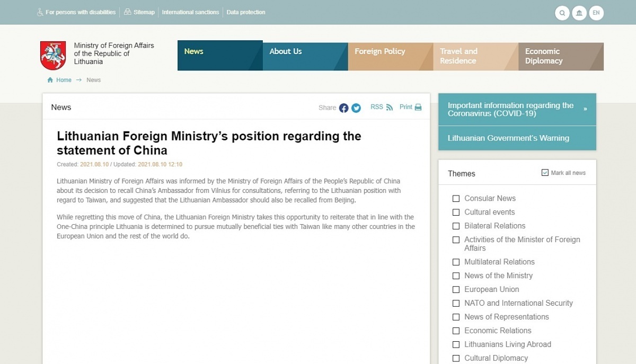636x364 pixels.
Task: Open the EN language selector
Action: tap(597, 13)
